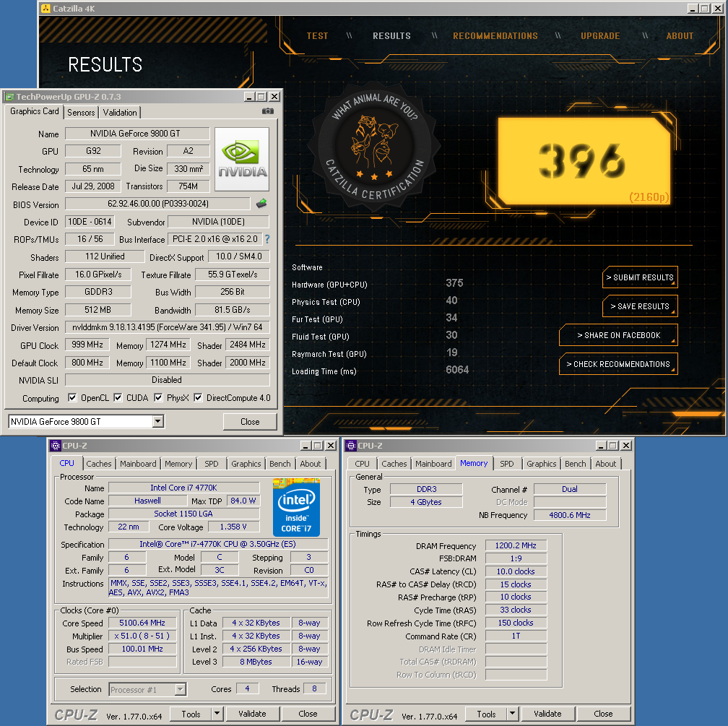728x726 pixels.
Task: Open the NVIDIA GeForce 9800 GT card dropdown
Action: [158, 421]
